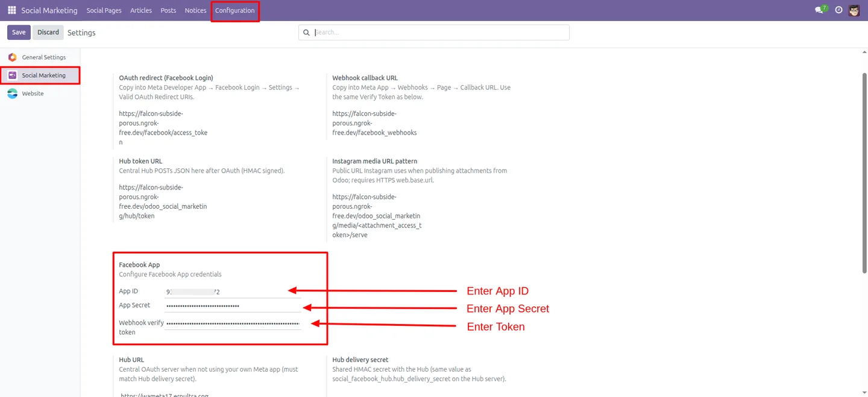The height and width of the screenshot is (397, 868).
Task: Click the OAuth redirect URL text
Action: point(163,128)
